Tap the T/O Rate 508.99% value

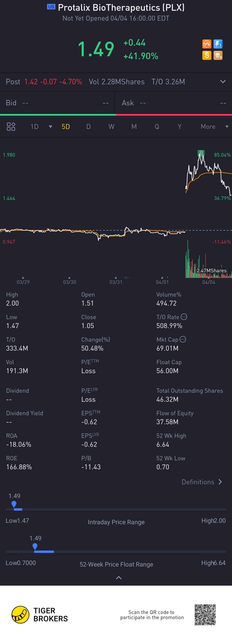[169, 326]
